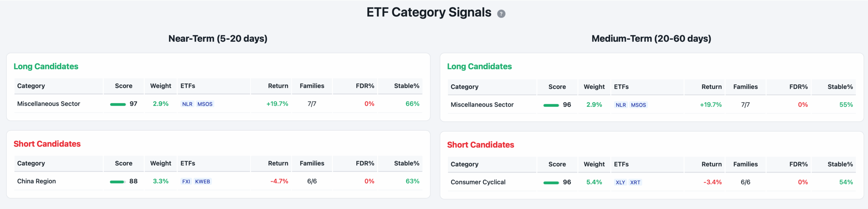Click NLR tag in Medium-Term Long Candidates
Image resolution: width=868 pixels, height=209 pixels.
click(x=620, y=105)
